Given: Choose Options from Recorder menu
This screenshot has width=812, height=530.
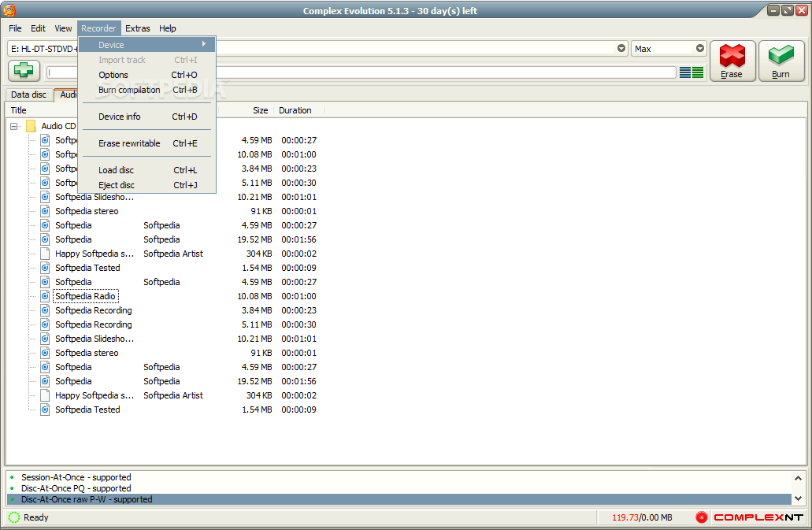Looking at the screenshot, I should (x=147, y=75).
